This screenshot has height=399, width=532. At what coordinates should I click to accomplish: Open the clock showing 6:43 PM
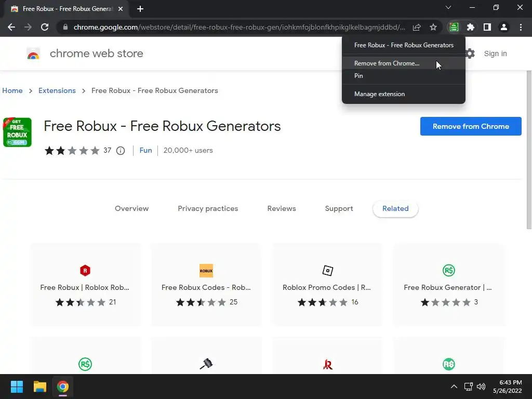(x=507, y=387)
